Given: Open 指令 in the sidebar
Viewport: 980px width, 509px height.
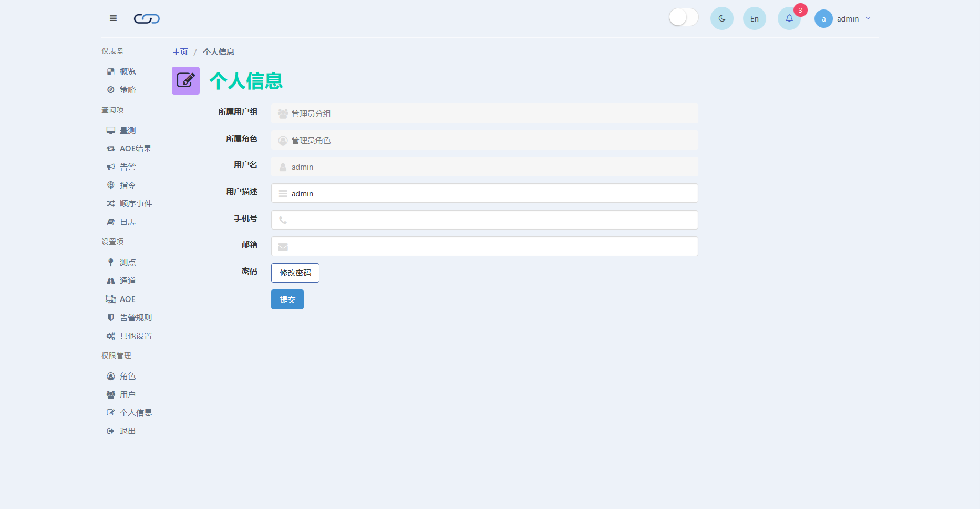Looking at the screenshot, I should [x=128, y=185].
